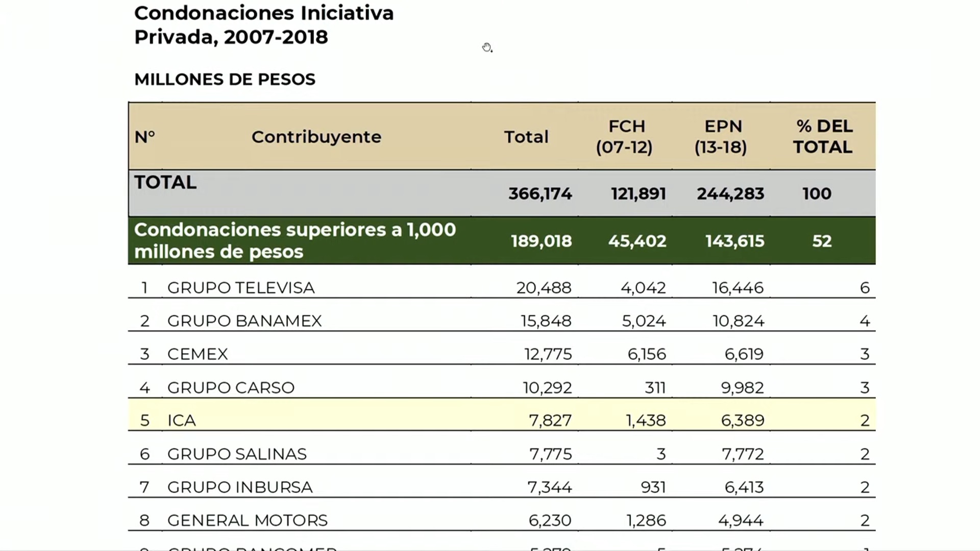The height and width of the screenshot is (551, 980).
Task: Click the FCH (07-12) column header
Action: pyautogui.click(x=624, y=137)
